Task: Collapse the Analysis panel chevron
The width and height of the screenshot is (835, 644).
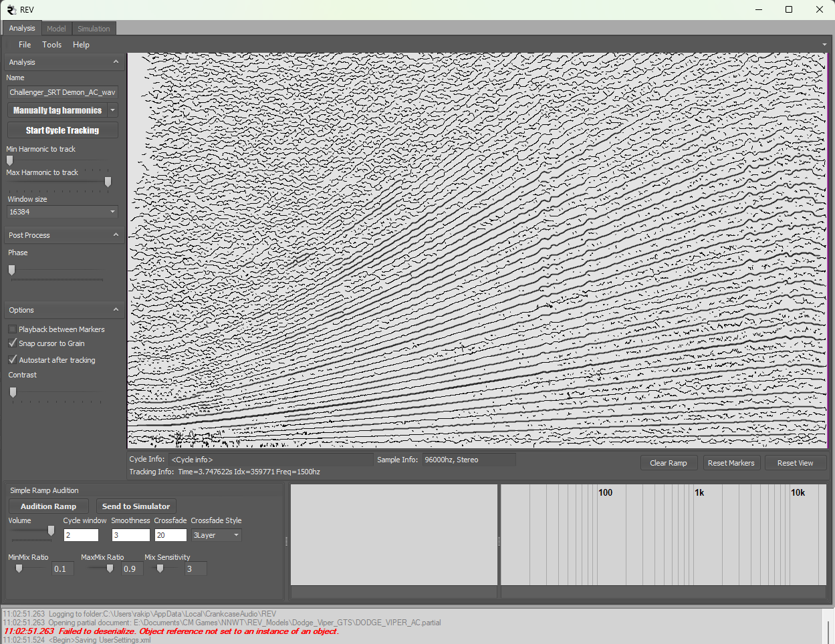Action: click(116, 62)
